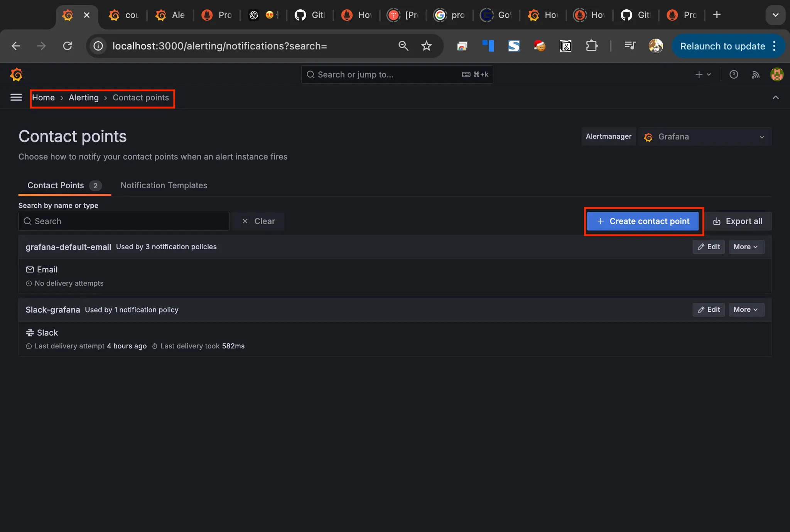Open the news feed RSS icon

pos(755,74)
